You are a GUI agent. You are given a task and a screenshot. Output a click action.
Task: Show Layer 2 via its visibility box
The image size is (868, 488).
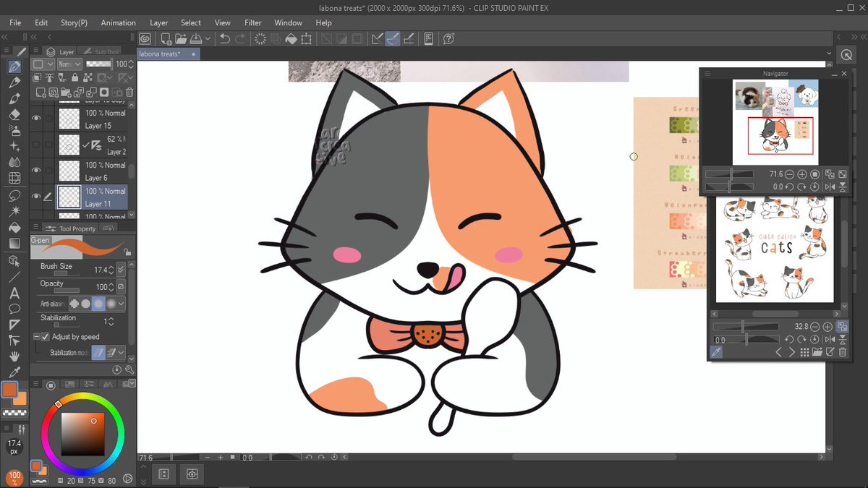36,145
